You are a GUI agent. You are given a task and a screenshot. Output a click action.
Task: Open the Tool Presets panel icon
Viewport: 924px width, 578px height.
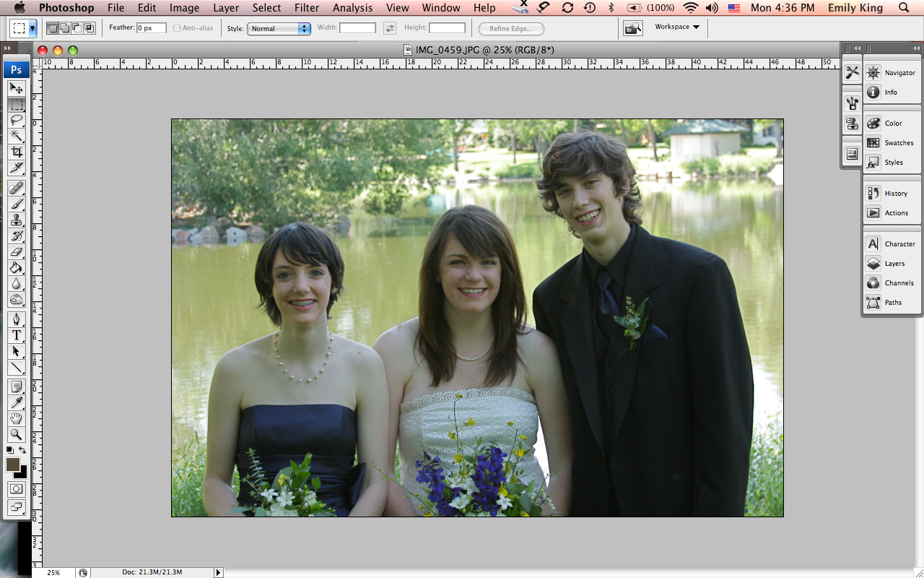click(x=852, y=72)
